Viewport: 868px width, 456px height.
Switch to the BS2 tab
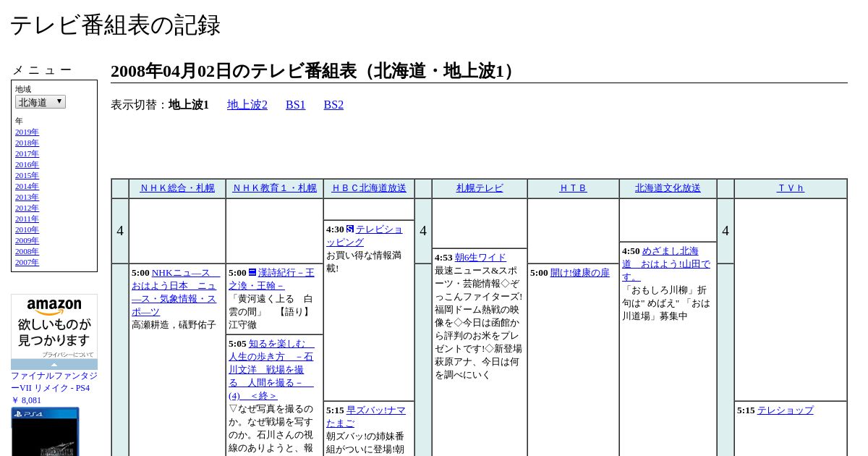[333, 105]
